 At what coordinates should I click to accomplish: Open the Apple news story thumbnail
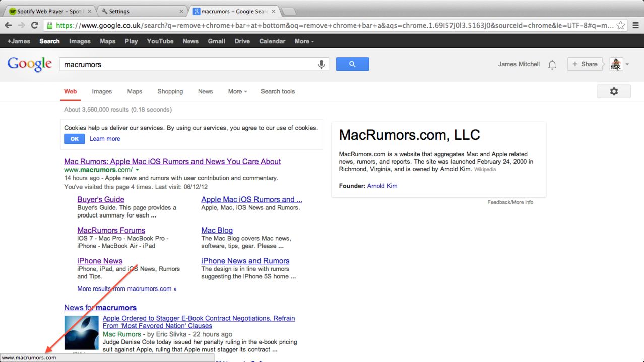pyautogui.click(x=81, y=333)
